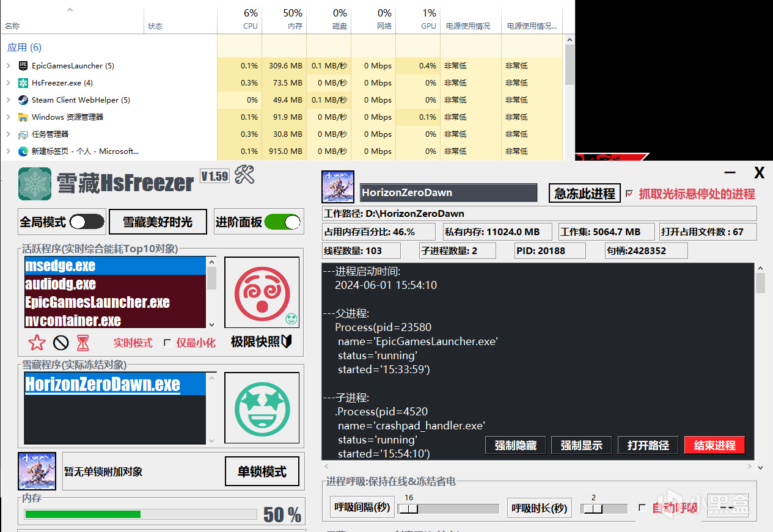Click the red hourglass icon
Viewport: 773px width, 532px height.
pyautogui.click(x=83, y=343)
